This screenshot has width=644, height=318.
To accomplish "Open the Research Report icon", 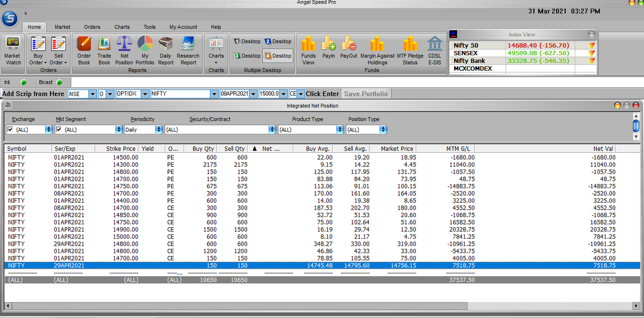I will [x=188, y=51].
